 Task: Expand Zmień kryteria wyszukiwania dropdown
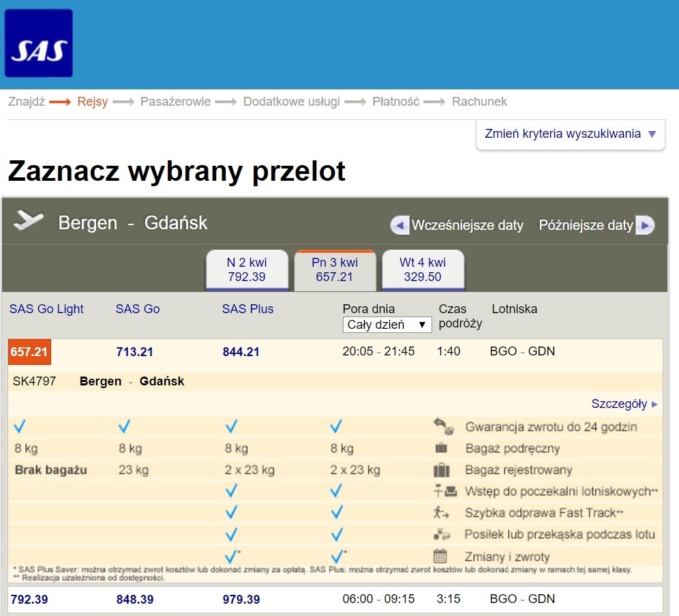571,134
